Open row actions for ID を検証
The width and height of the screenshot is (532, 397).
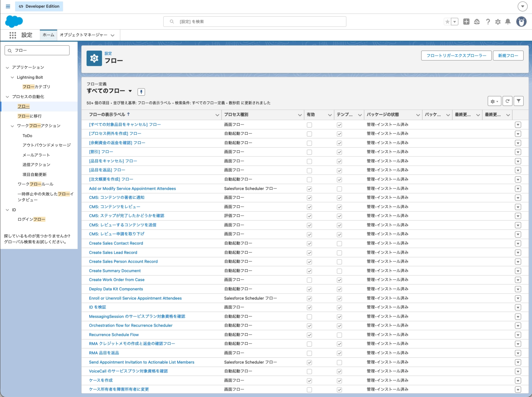[518, 307]
